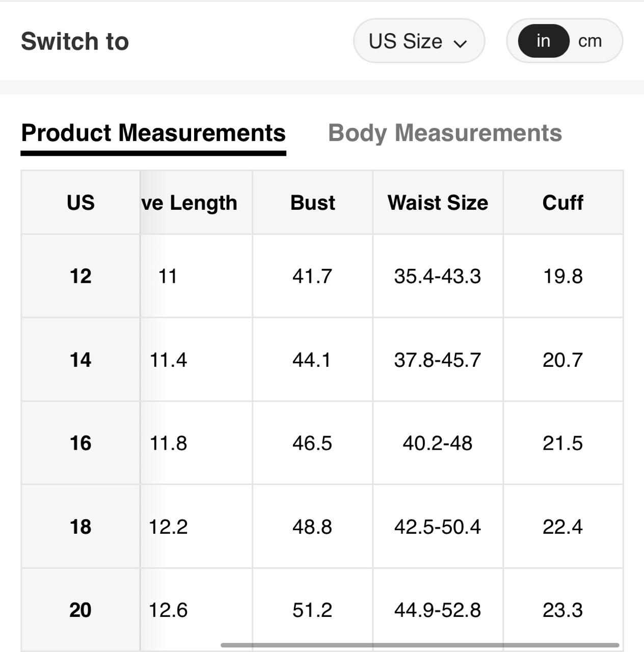Image resolution: width=644 pixels, height=652 pixels.
Task: Click the Waist Size column header
Action: click(438, 203)
